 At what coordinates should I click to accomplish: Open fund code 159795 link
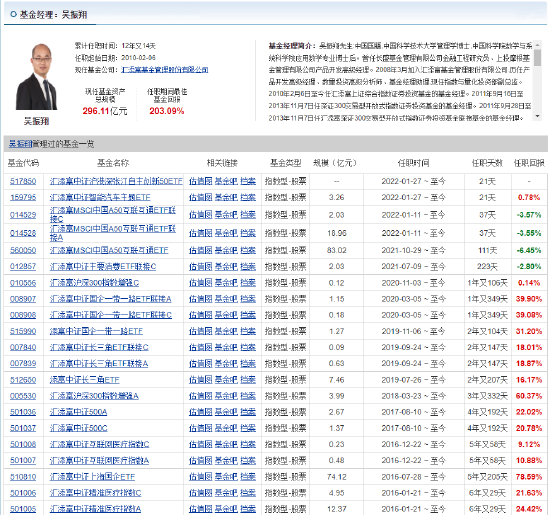tap(23, 198)
